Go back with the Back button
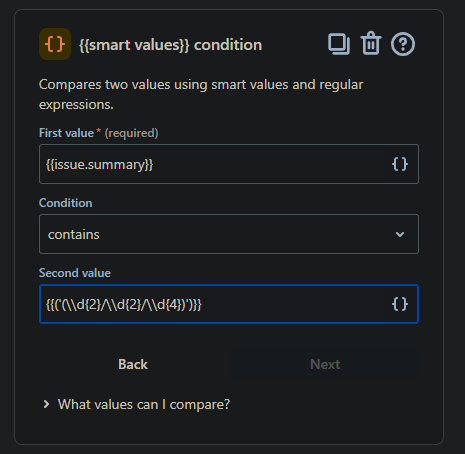Viewport: 465px width, 454px height. (x=133, y=364)
